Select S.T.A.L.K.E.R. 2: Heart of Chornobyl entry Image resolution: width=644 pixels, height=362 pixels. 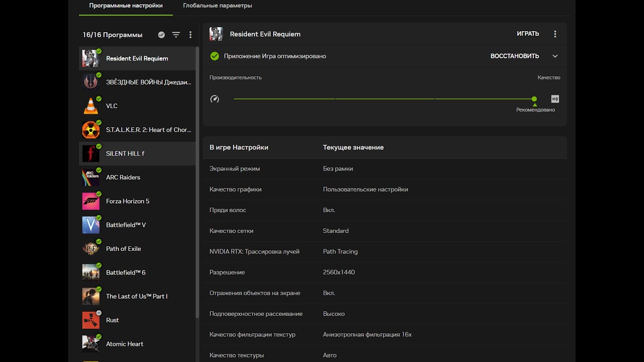pyautogui.click(x=137, y=130)
